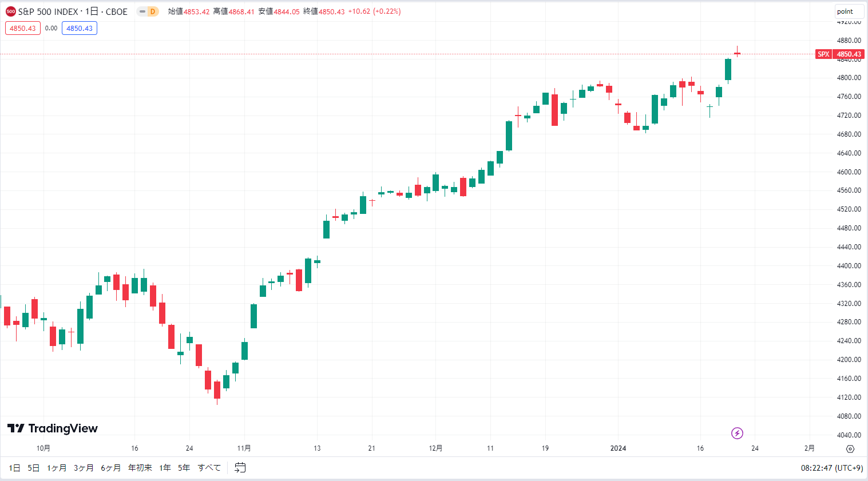Click the 4400.00 price axis label
This screenshot has width=868, height=481.
pyautogui.click(x=849, y=266)
